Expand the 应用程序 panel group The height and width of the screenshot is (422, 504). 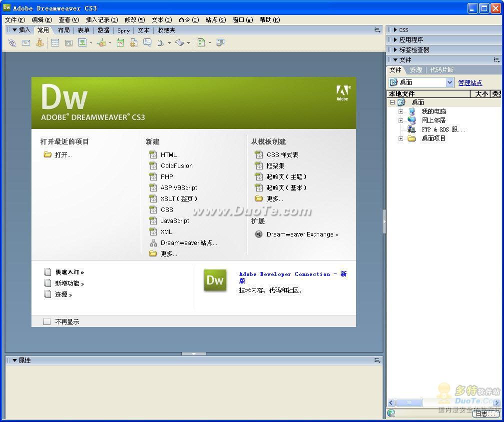tap(395, 40)
